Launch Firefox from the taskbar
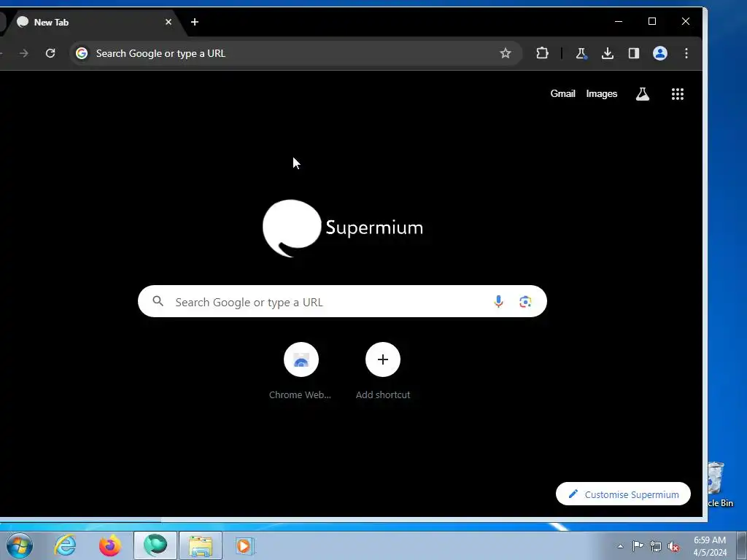 click(110, 545)
